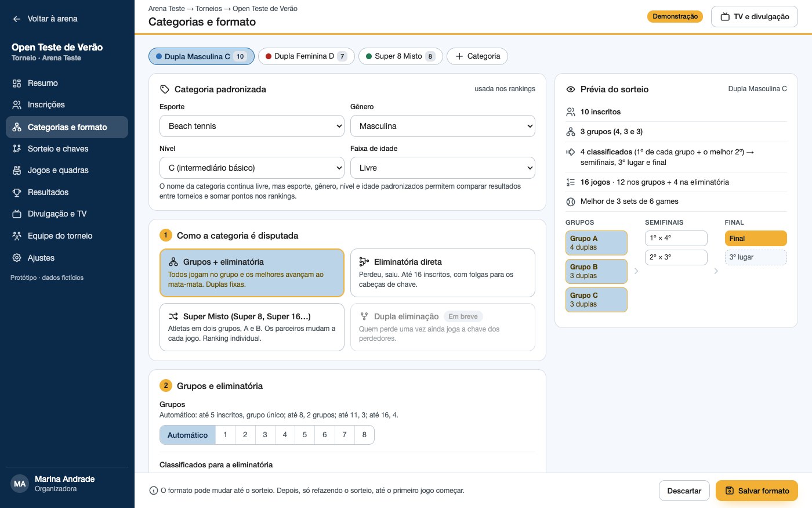Switch to Super 8 Misto category tab
Image resolution: width=812 pixels, height=508 pixels.
(401, 56)
